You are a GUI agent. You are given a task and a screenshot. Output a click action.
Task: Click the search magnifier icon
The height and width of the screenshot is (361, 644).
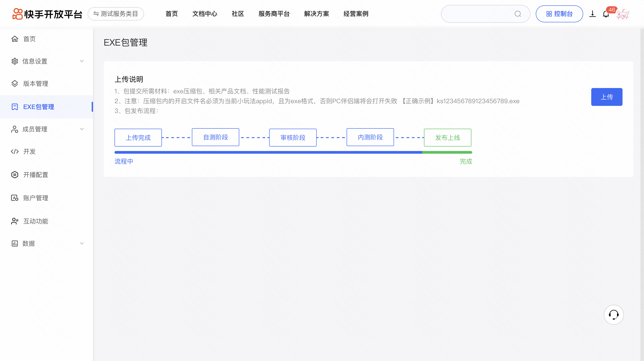click(517, 14)
